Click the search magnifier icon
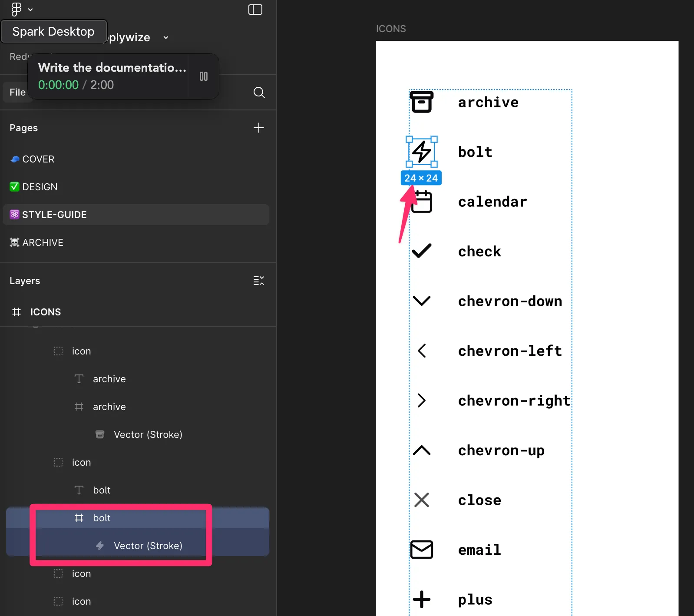The image size is (694, 616). (x=259, y=93)
